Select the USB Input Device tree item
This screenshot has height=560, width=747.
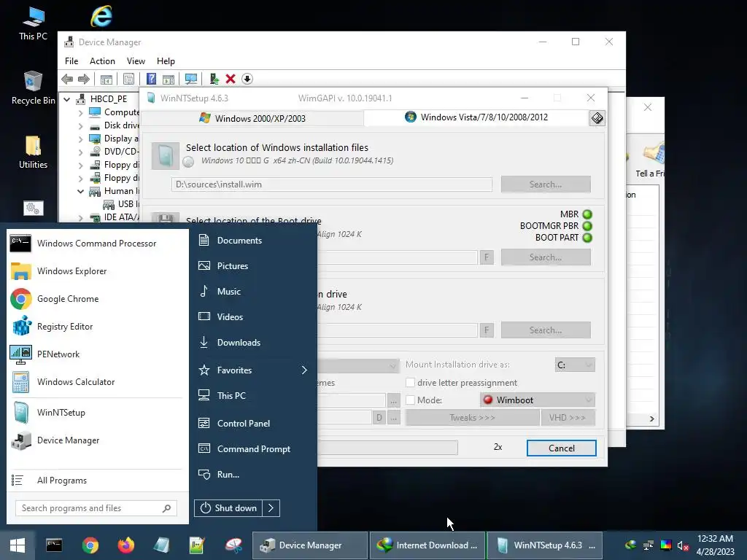(121, 204)
